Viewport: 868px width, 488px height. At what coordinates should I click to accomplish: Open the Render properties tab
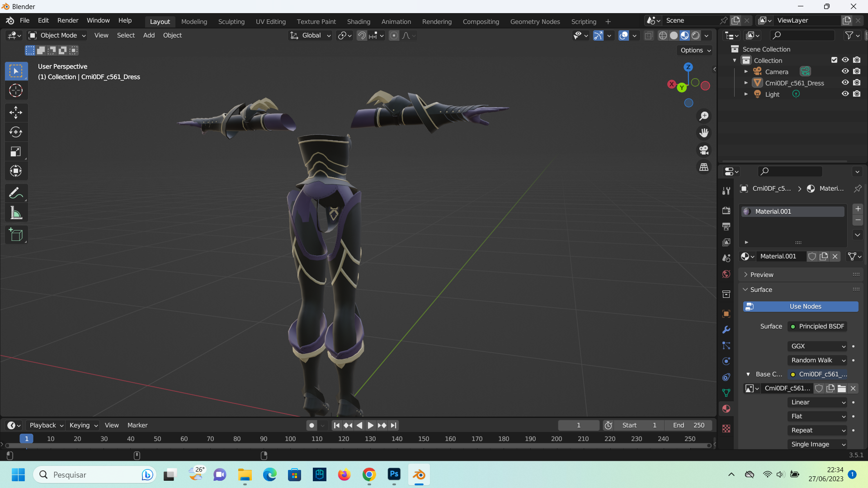(726, 211)
